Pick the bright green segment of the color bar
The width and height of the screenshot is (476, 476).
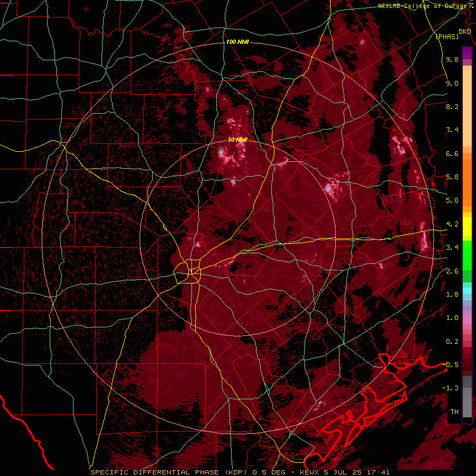[x=467, y=255]
